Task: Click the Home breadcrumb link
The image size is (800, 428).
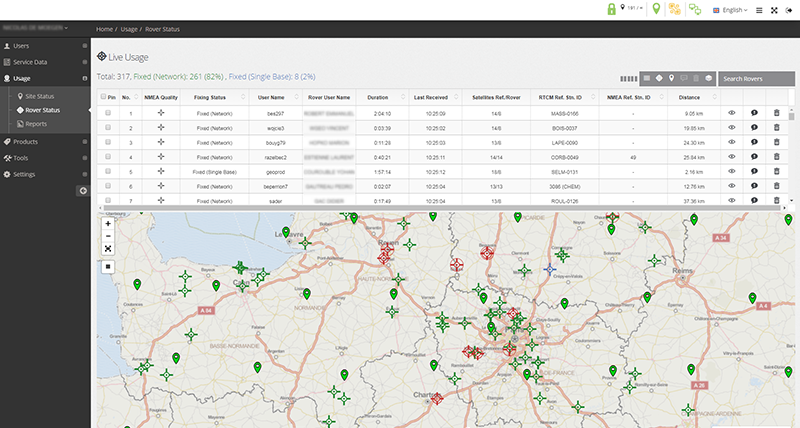Action: click(104, 30)
